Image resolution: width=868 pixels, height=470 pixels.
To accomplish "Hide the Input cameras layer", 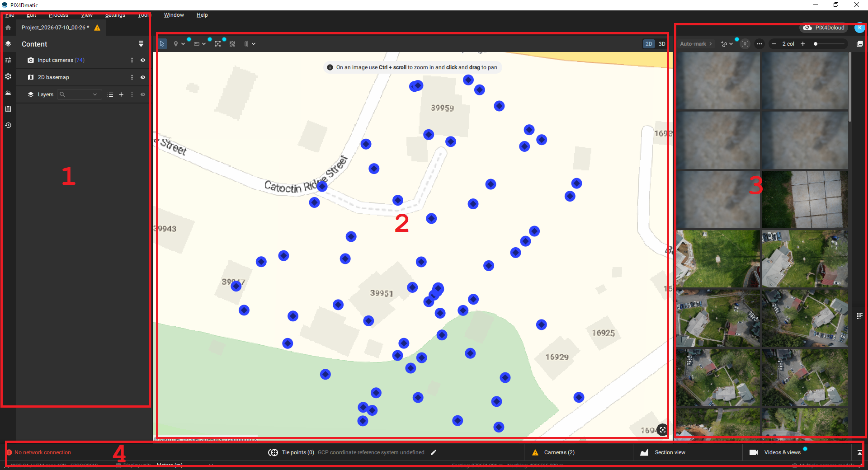I will pos(143,60).
